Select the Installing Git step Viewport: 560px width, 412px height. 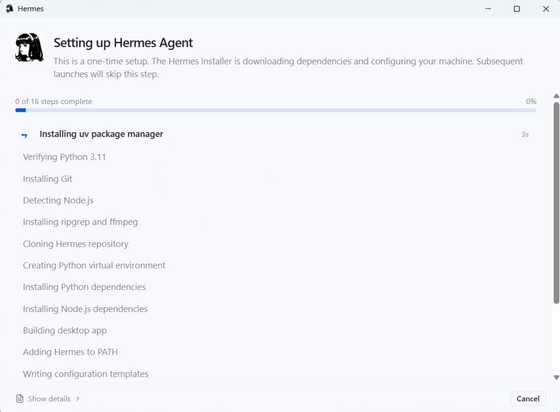click(x=48, y=179)
